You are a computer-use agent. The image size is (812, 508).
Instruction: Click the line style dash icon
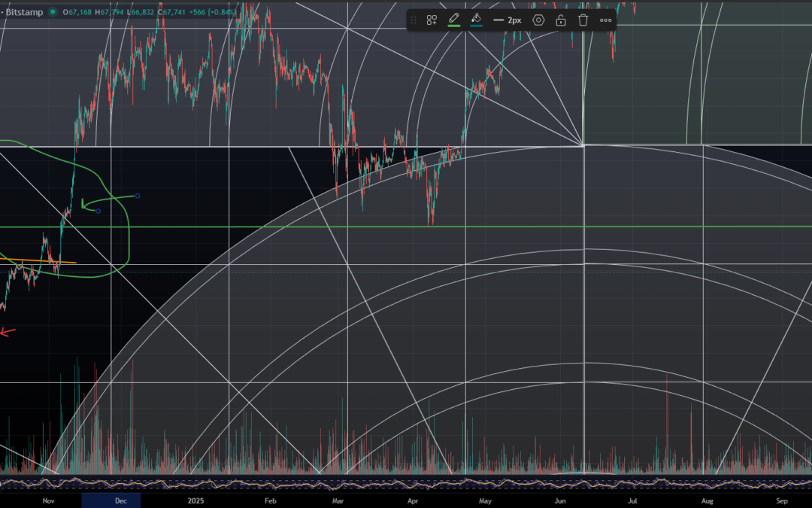coord(497,20)
